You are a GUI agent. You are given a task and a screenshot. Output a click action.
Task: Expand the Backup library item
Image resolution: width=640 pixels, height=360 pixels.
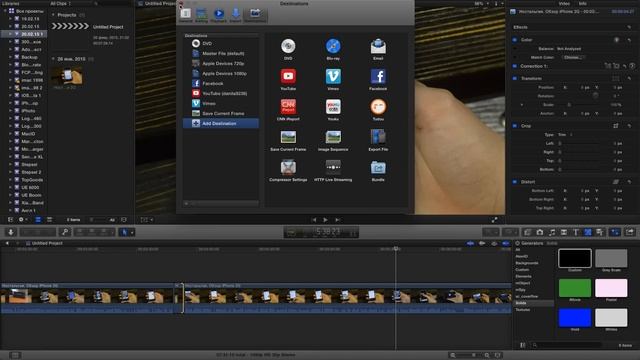click(10, 57)
